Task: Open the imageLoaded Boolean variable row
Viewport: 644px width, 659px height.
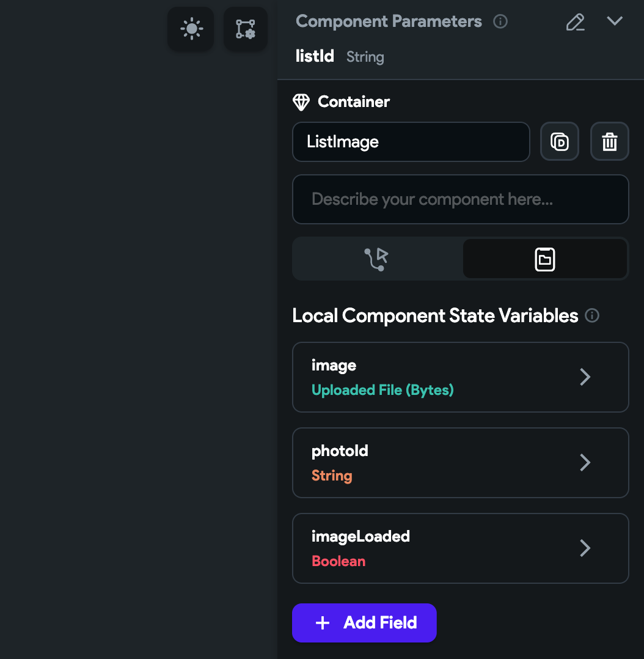Action: tap(461, 548)
